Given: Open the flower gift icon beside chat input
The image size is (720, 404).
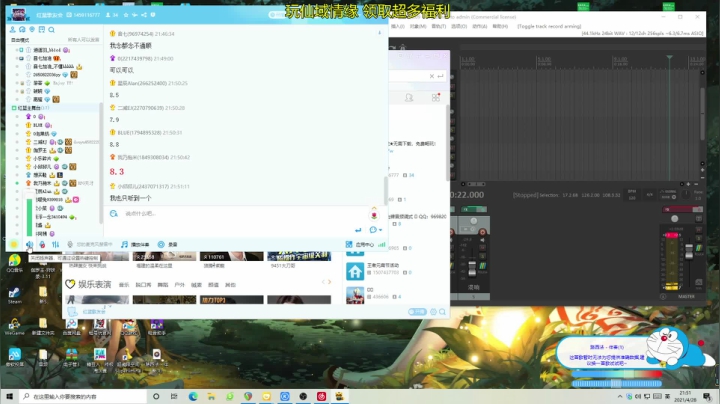Looking at the screenshot, I should pos(374,215).
